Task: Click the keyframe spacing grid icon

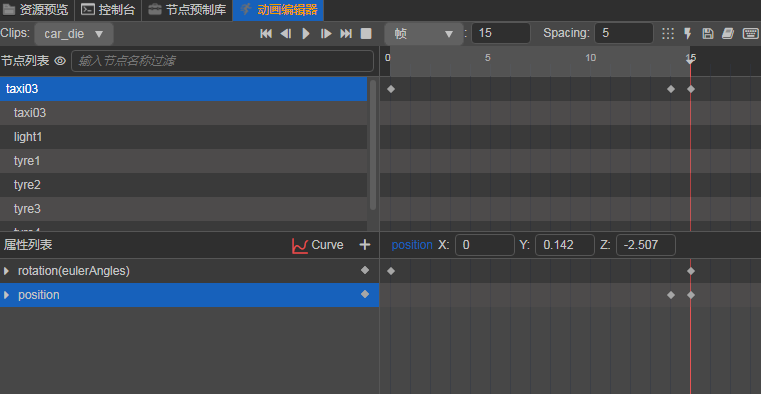Action: point(668,33)
